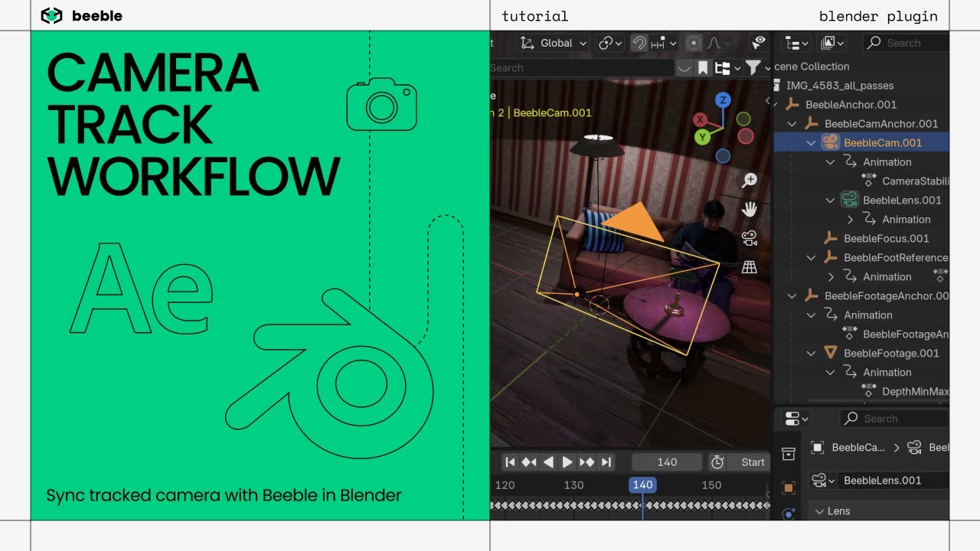Click the outliner Search field at top
The height and width of the screenshot is (551, 980).
(906, 43)
